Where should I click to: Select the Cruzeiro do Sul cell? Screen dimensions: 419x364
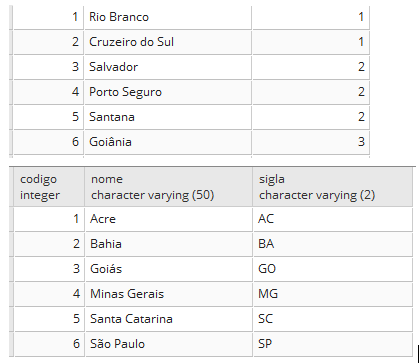168,42
